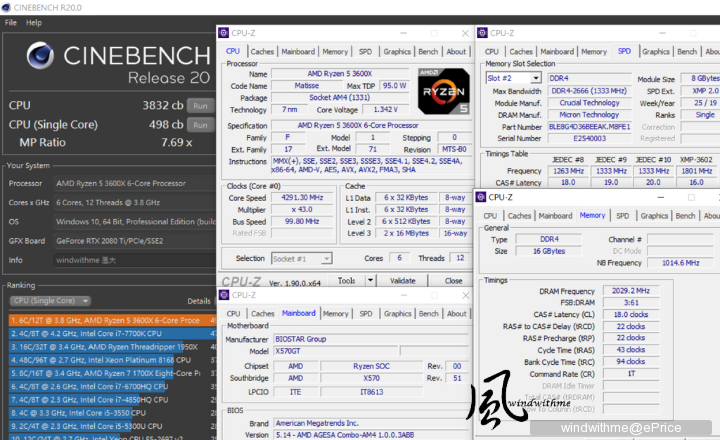This screenshot has width=720, height=440.
Task: Click the Validate button in CPU-Z
Action: (403, 281)
